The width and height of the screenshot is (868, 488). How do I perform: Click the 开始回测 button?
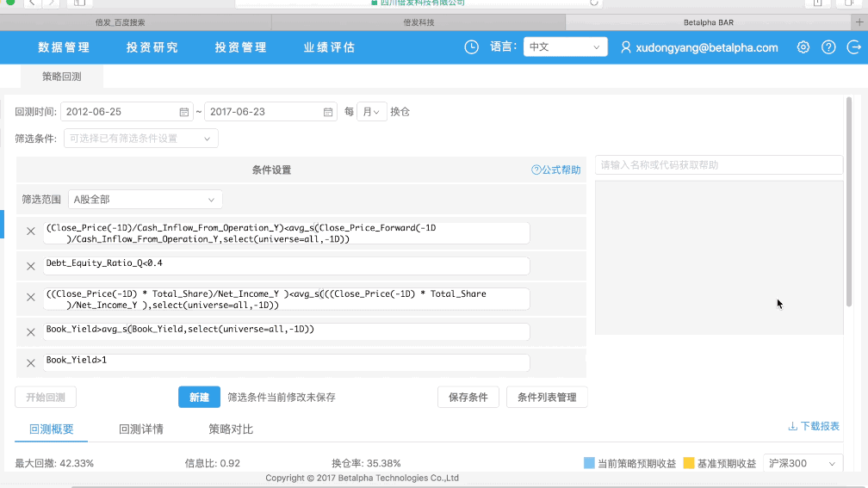[x=46, y=398]
